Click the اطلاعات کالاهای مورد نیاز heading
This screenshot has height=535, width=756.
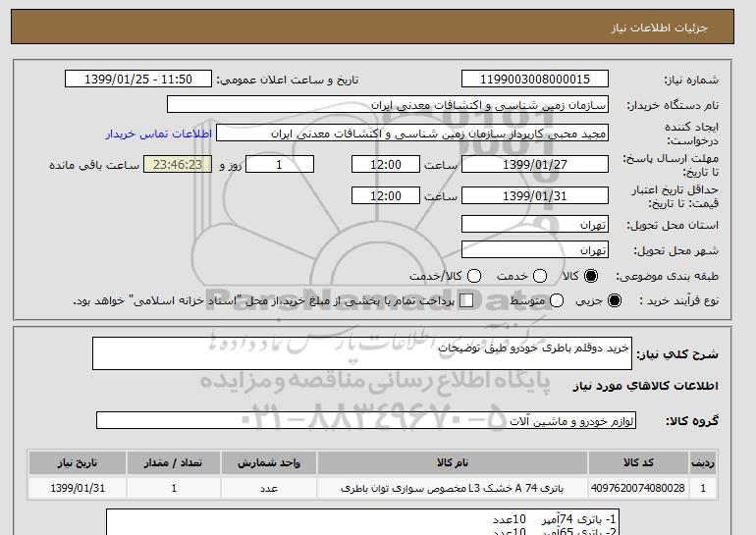coord(646,386)
